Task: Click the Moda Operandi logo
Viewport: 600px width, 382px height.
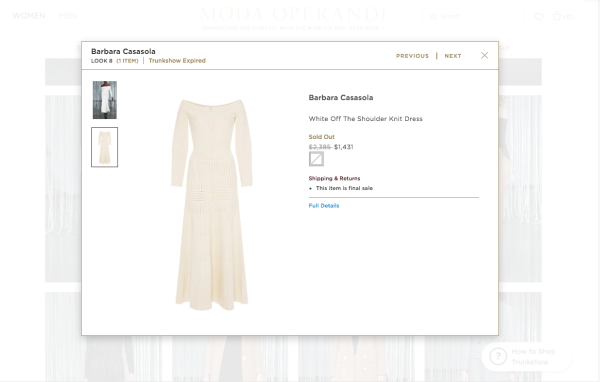Action: 293,14
